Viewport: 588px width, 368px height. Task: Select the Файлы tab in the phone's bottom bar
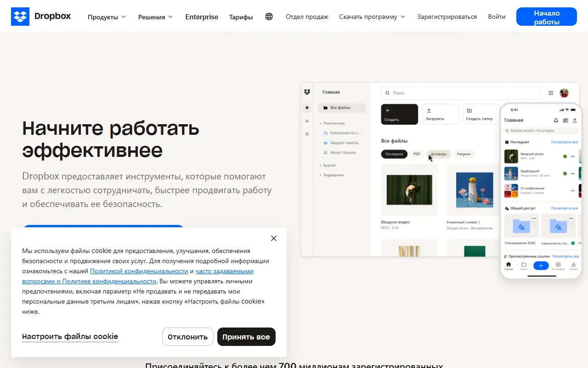(x=524, y=266)
